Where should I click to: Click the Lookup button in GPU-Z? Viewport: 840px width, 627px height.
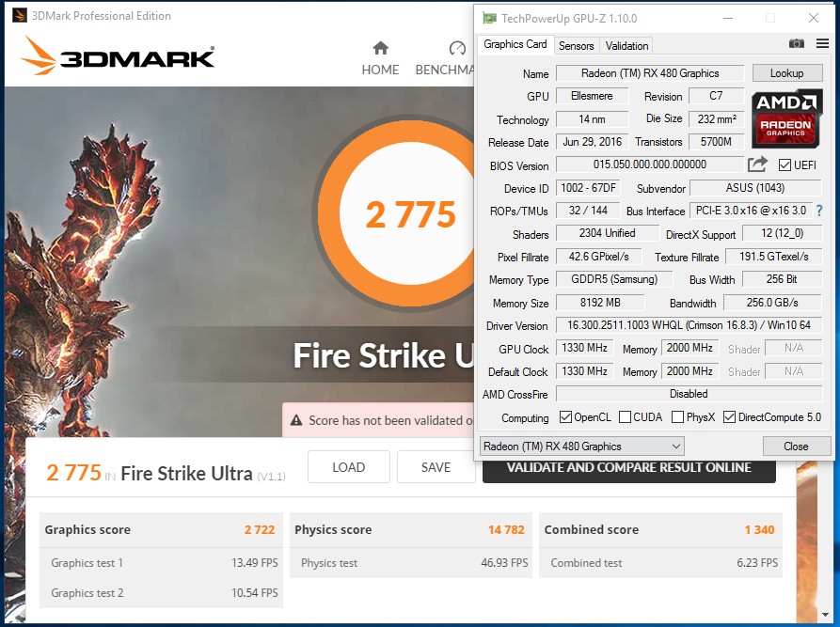[x=787, y=72]
